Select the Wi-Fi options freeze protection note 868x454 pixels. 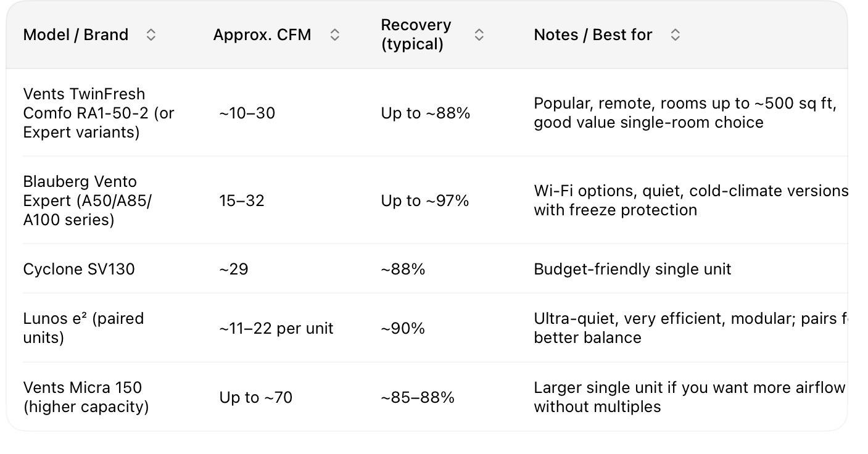690,200
